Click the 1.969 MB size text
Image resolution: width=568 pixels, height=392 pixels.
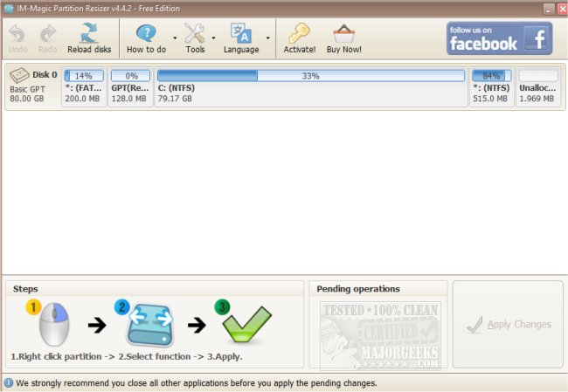537,99
